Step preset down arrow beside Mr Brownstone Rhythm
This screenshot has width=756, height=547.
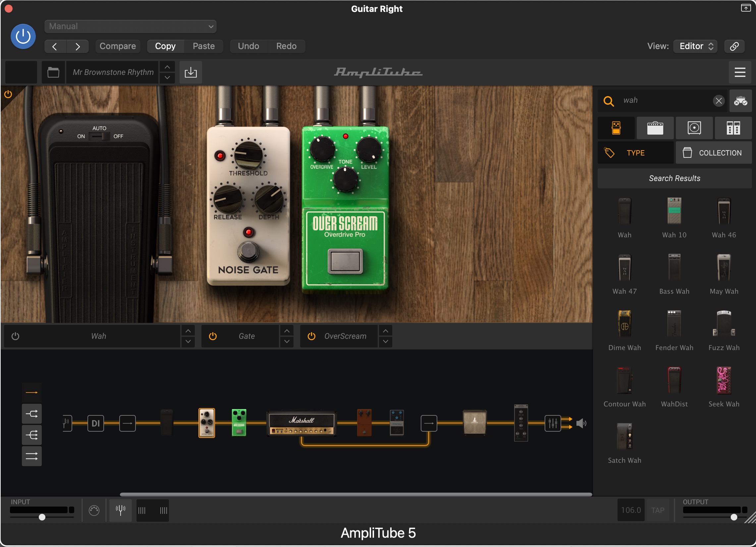[167, 77]
